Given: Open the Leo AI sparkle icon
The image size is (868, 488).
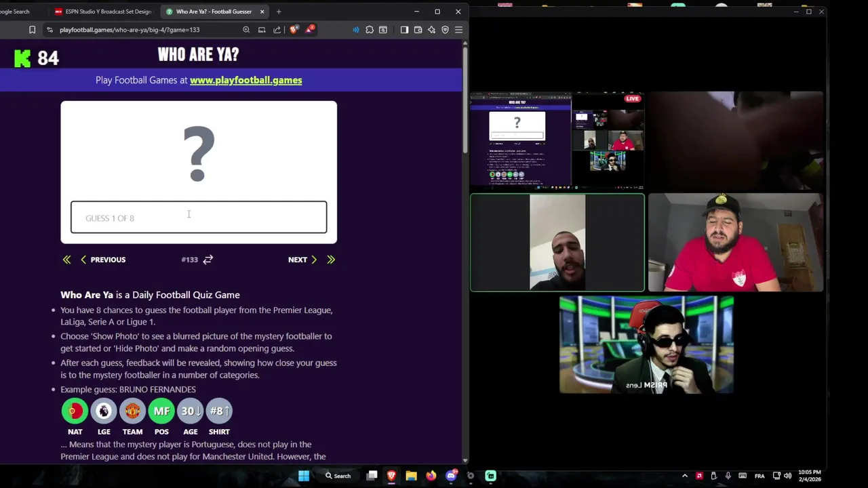Looking at the screenshot, I should point(431,30).
